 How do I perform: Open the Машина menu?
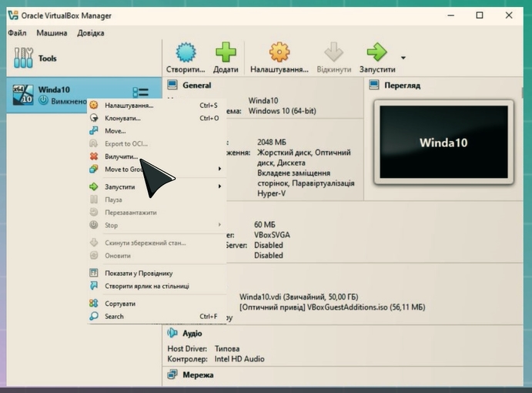(52, 33)
